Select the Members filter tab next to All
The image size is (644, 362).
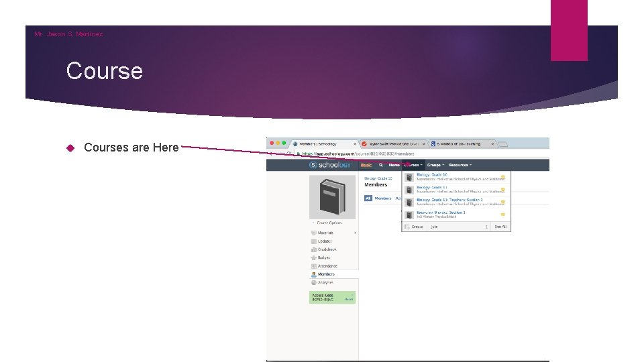[x=383, y=198]
